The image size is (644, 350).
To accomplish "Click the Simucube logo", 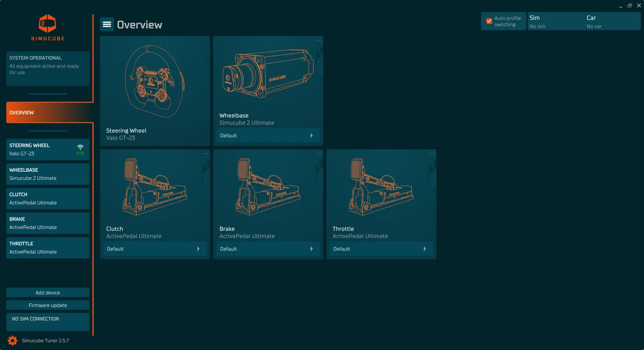I will (48, 28).
